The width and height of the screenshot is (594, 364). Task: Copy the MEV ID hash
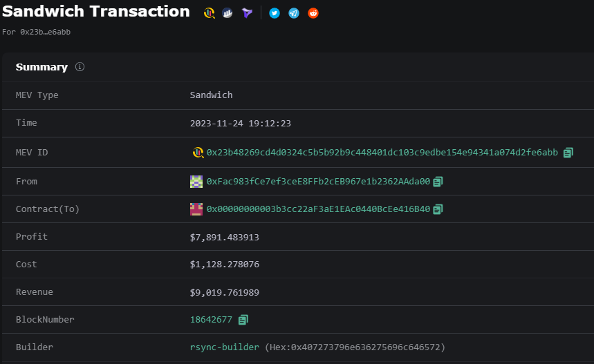point(568,153)
